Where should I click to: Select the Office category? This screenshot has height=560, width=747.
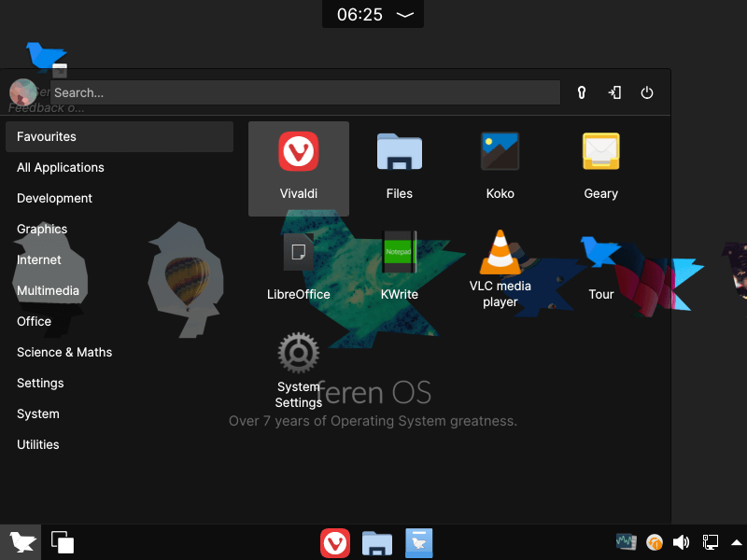(120, 321)
